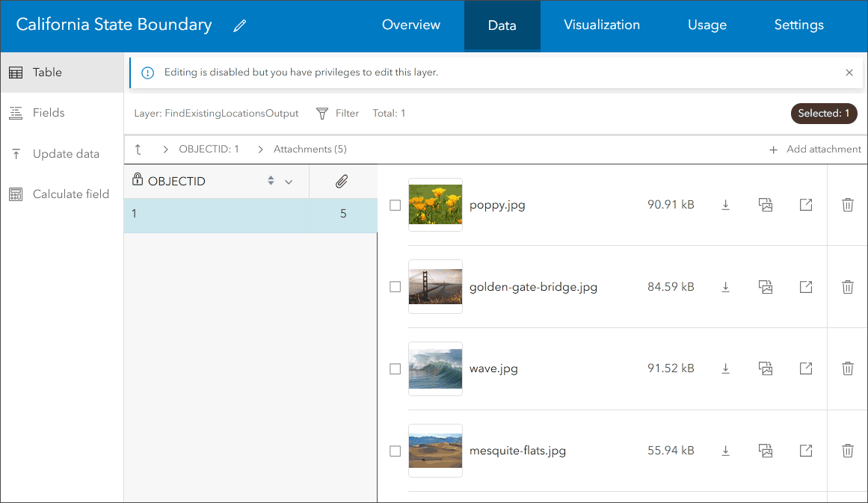Check the poppy.jpg checkbox
This screenshot has width=868, height=503.
pyautogui.click(x=395, y=206)
